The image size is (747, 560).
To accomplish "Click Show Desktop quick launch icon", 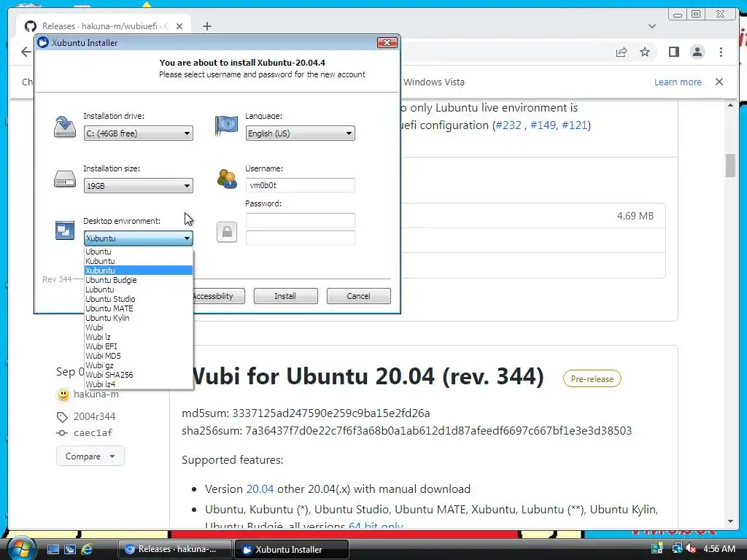I will (53, 549).
